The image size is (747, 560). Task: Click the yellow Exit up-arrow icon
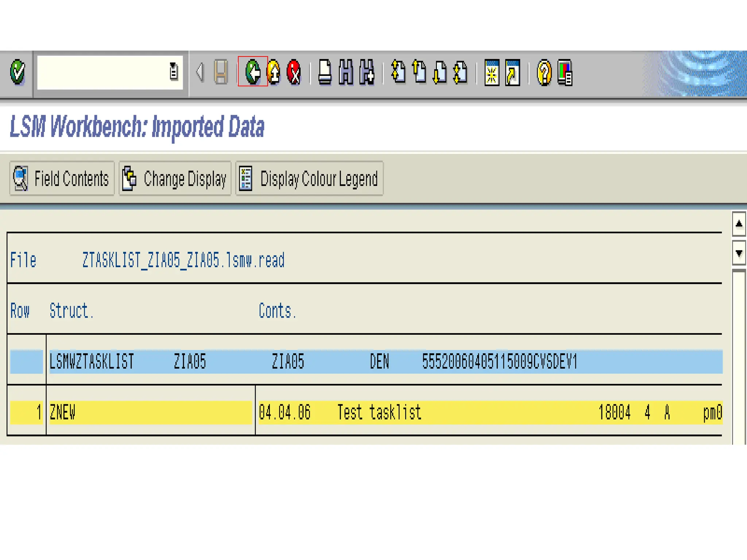click(x=274, y=72)
